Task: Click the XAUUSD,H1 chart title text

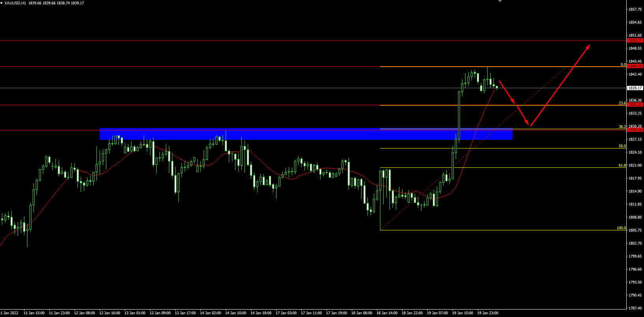Action: 15,3
